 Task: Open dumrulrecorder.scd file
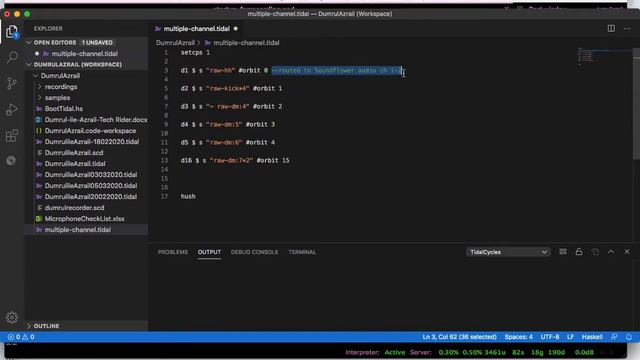pyautogui.click(x=74, y=208)
